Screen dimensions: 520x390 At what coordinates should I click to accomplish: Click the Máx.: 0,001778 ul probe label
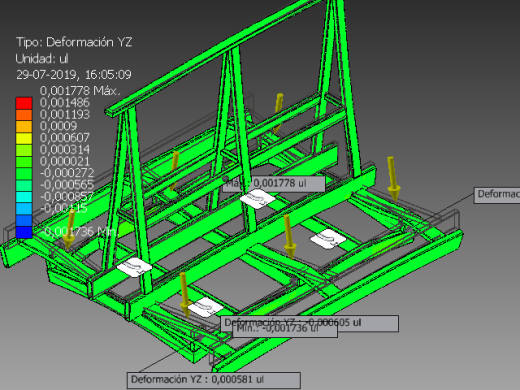point(274,183)
